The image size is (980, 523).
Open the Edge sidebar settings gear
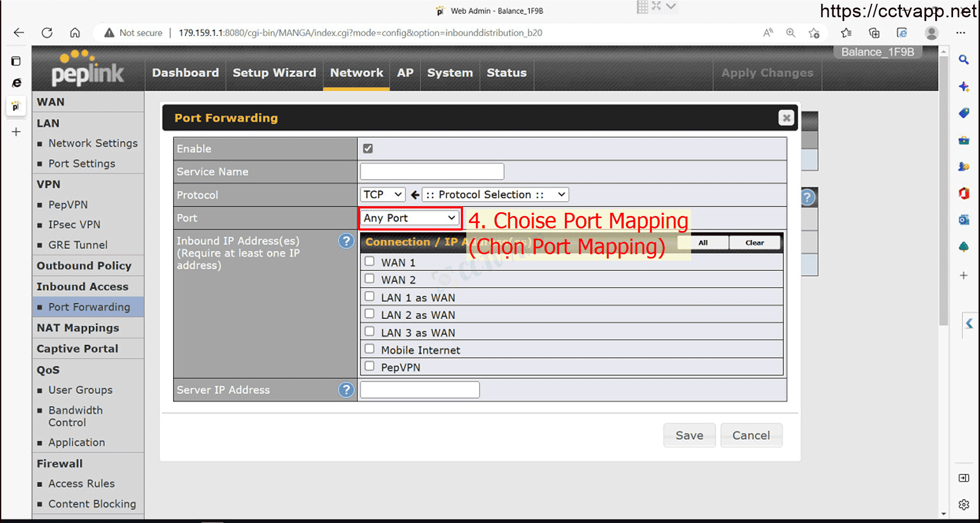964,505
